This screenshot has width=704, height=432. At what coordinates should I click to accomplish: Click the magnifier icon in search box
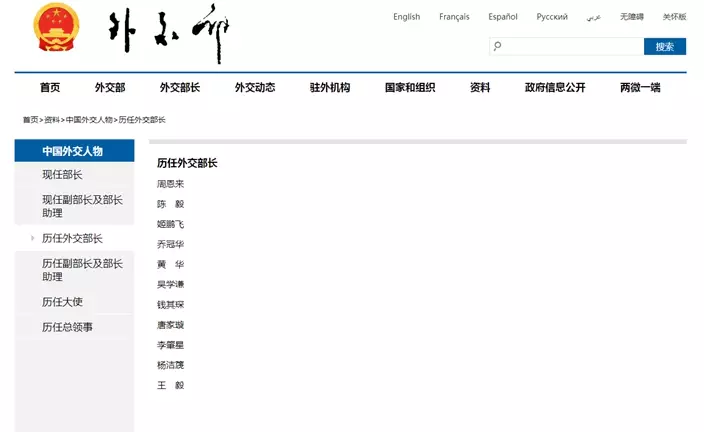(497, 46)
